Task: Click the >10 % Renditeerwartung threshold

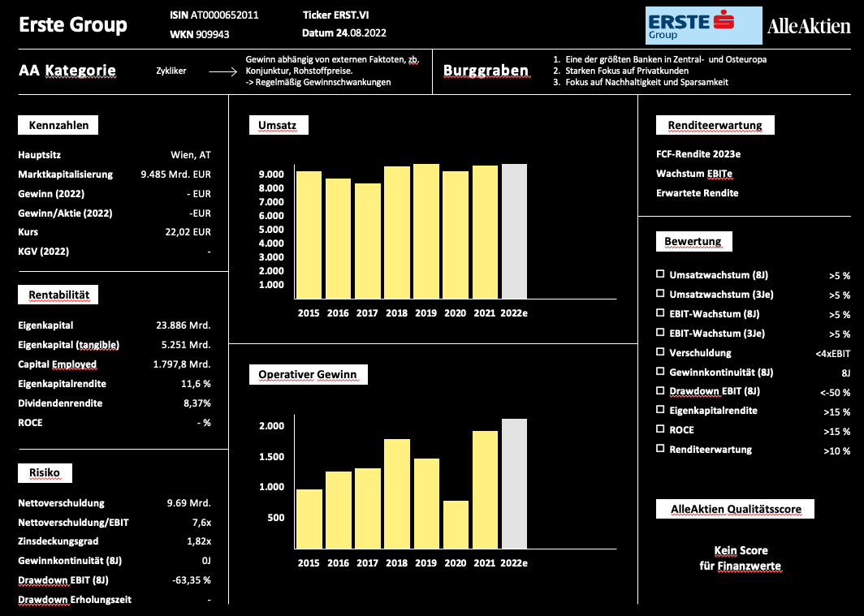Action: (x=837, y=451)
